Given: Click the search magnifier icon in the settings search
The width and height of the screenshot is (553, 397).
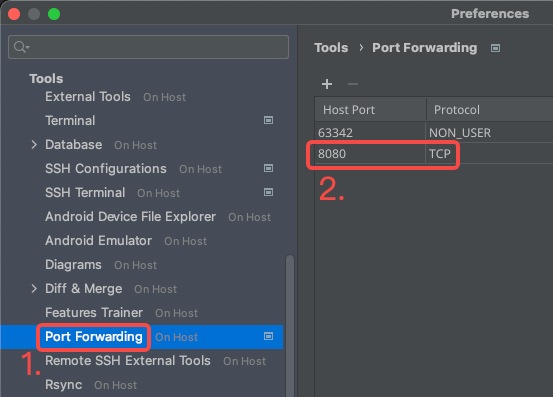Looking at the screenshot, I should (x=19, y=47).
